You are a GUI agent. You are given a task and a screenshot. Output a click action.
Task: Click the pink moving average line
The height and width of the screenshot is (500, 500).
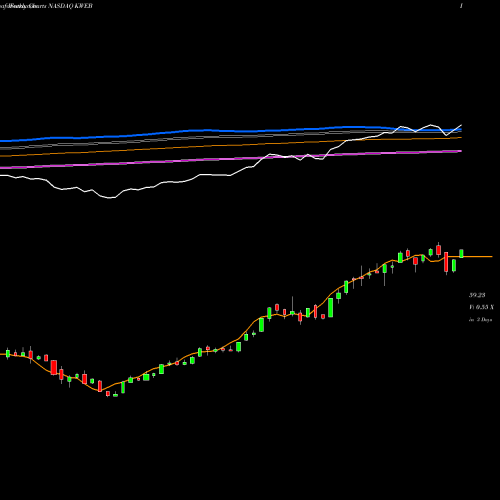230,159
